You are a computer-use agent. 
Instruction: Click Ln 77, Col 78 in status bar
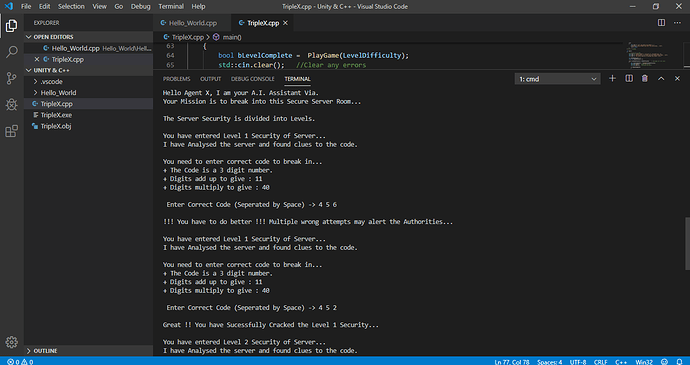coord(511,362)
